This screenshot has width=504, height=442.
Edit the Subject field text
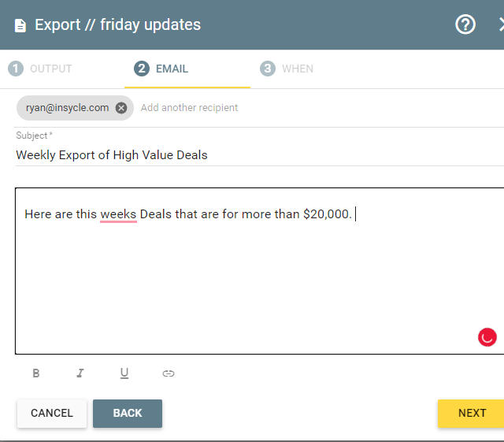click(x=260, y=155)
